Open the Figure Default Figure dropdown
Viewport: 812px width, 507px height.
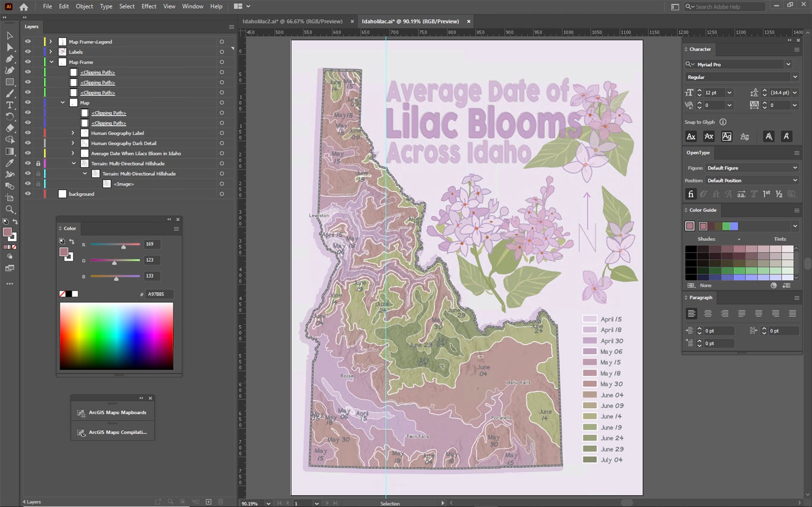pos(795,168)
